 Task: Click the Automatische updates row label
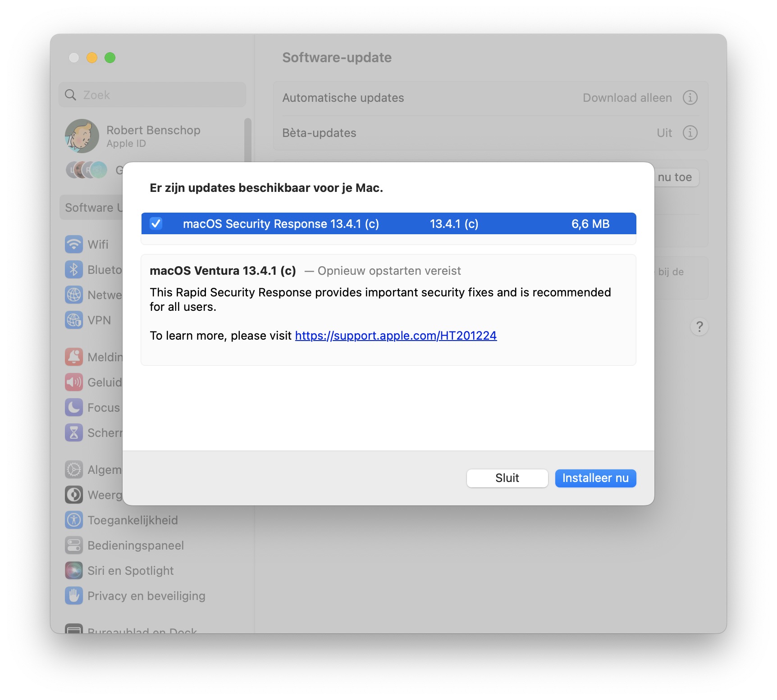coord(343,98)
